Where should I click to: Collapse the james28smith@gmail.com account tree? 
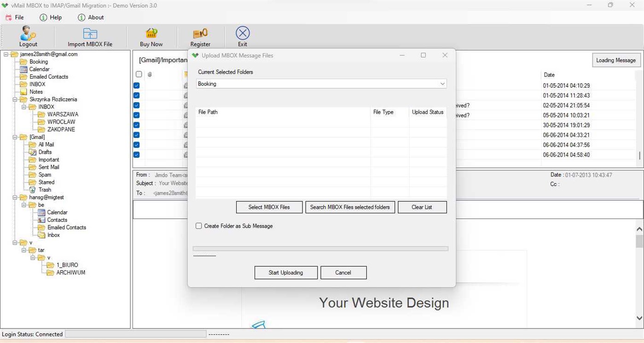5,54
